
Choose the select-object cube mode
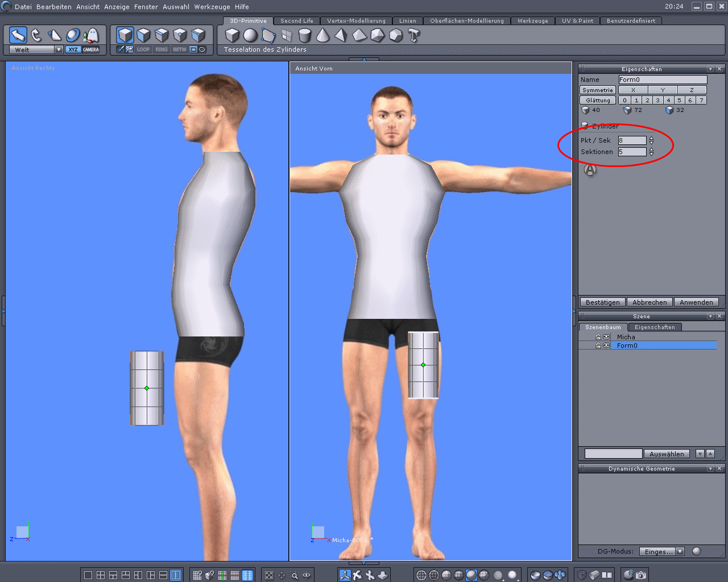click(x=125, y=35)
